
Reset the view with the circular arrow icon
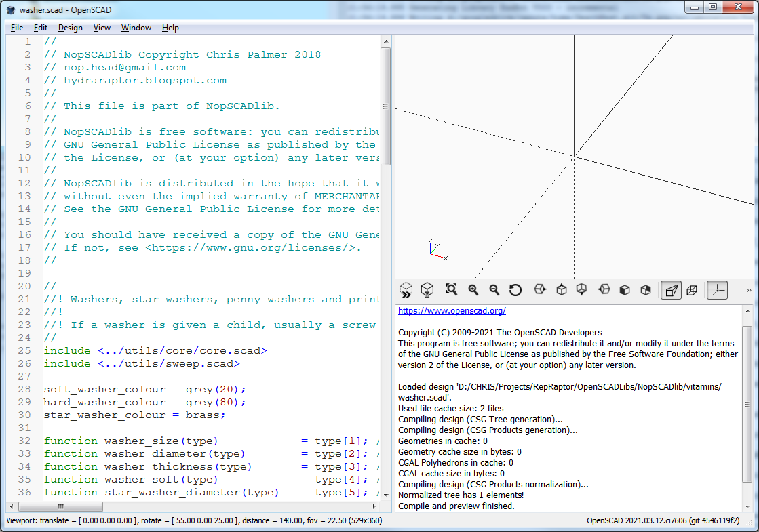[515, 290]
